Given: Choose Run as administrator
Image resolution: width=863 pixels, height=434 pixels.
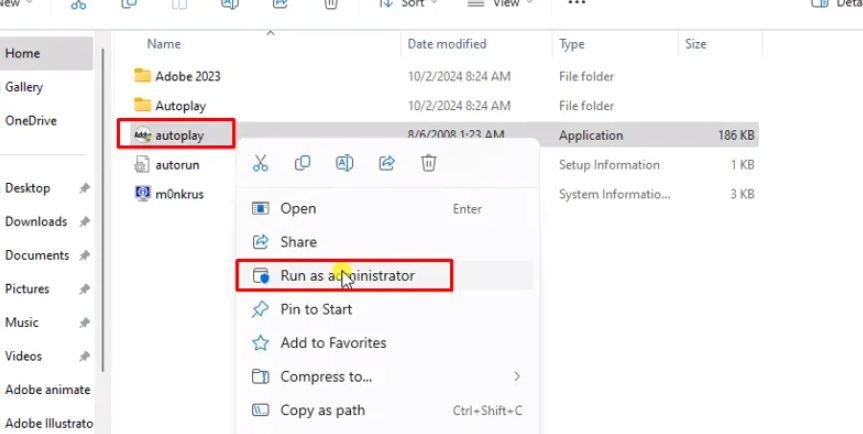Looking at the screenshot, I should coord(346,275).
